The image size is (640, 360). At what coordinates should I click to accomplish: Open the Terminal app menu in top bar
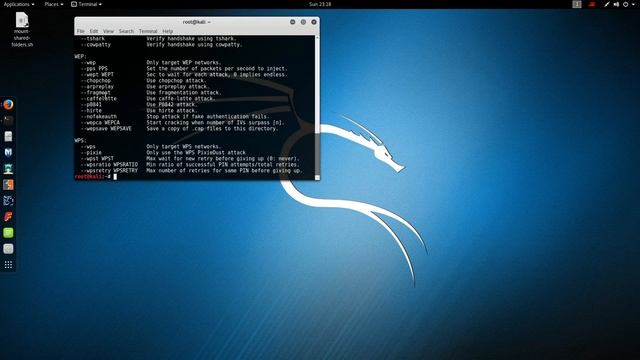(x=87, y=4)
